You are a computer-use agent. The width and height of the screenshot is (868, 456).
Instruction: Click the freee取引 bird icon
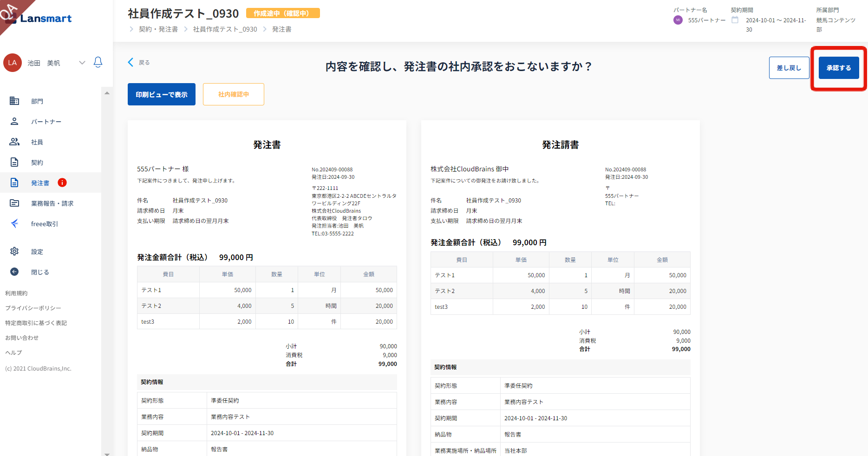[x=14, y=223]
